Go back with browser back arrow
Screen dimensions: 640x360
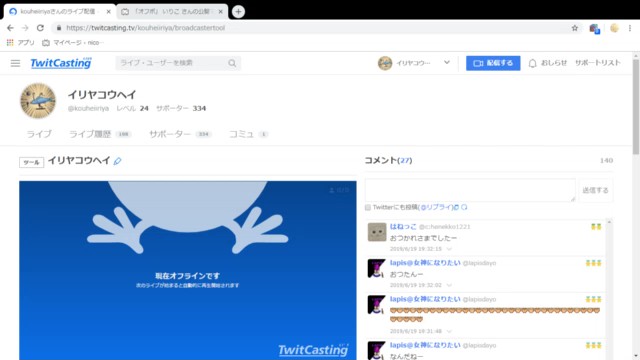[x=10, y=28]
